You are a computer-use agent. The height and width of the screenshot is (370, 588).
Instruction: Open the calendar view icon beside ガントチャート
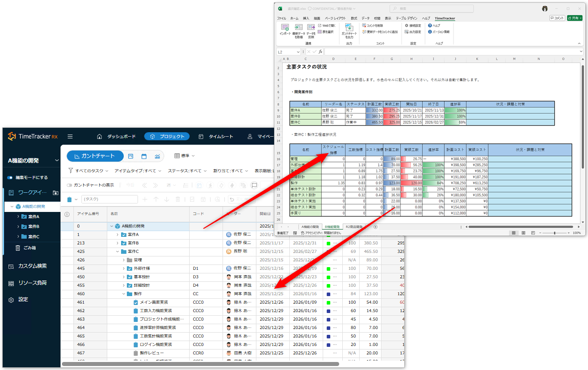[x=144, y=156]
